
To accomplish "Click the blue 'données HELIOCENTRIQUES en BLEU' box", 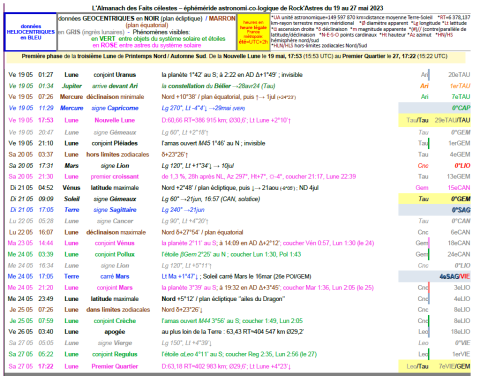I will point(31,32).
